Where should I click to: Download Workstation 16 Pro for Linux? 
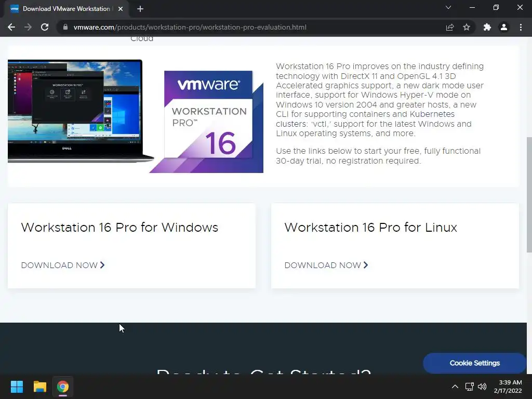click(326, 265)
